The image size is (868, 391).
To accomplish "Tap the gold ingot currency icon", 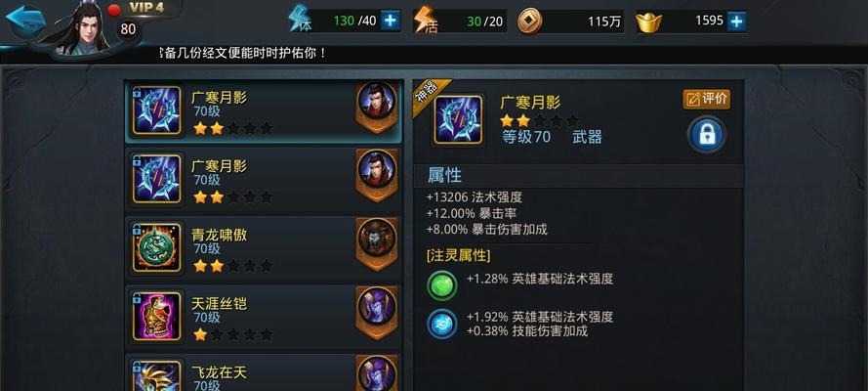I will pos(648,22).
